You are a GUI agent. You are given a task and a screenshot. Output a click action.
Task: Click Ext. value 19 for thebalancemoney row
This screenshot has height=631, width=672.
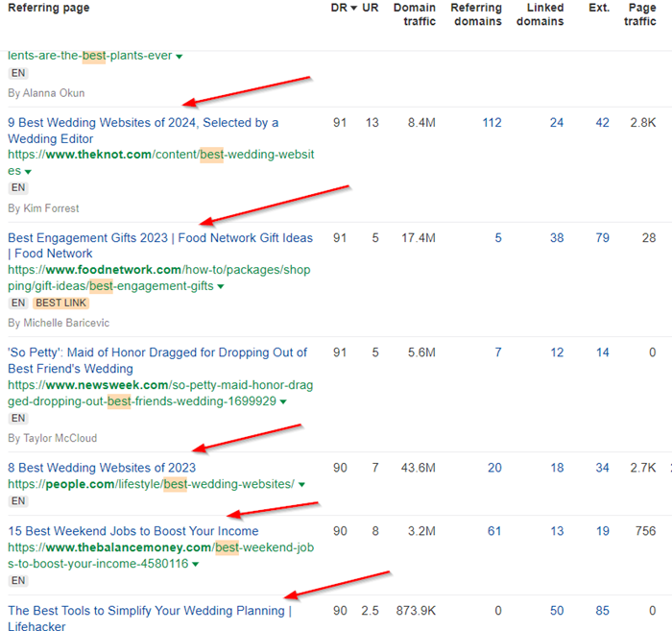pyautogui.click(x=602, y=531)
